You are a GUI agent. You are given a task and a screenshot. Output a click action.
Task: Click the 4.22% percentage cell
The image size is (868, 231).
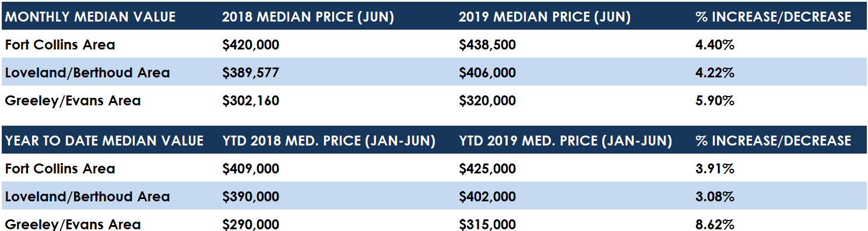(715, 73)
